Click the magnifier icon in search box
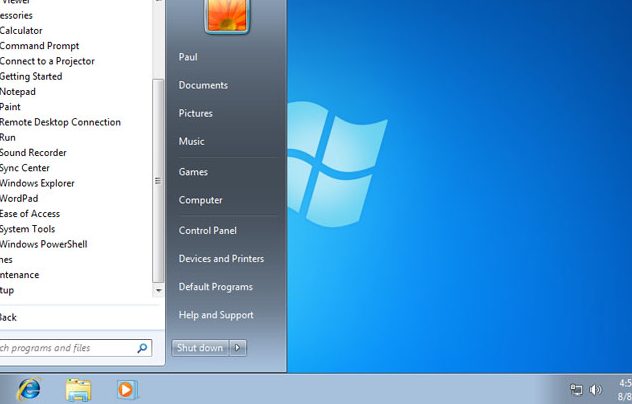Screen dimensions: 632x404 click(142, 348)
